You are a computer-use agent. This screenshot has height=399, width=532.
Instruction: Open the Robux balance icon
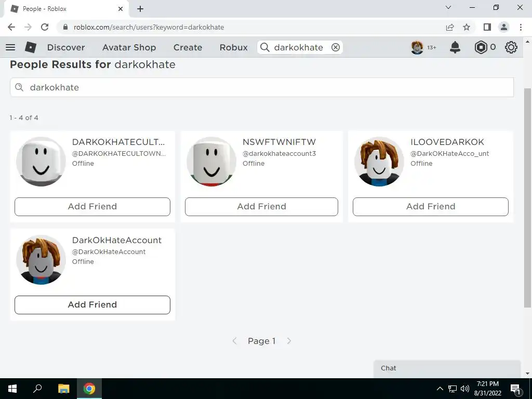[x=481, y=47]
